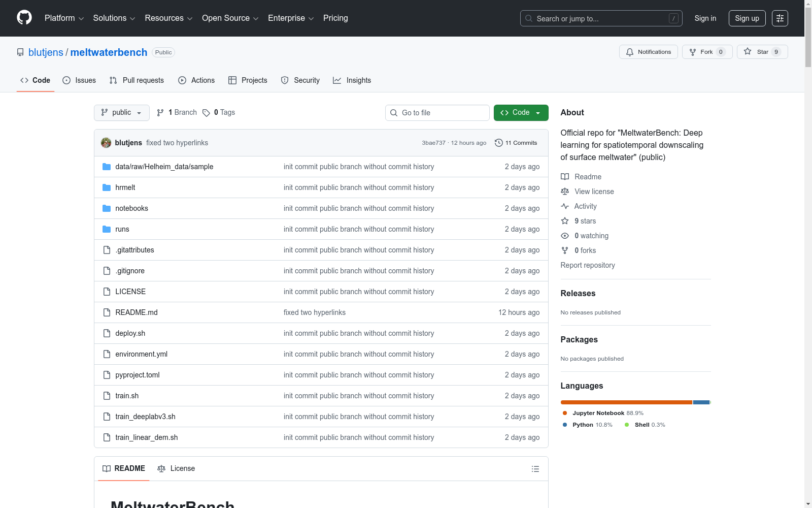Expand the Resources menu
This screenshot has width=812, height=508.
[x=168, y=18]
